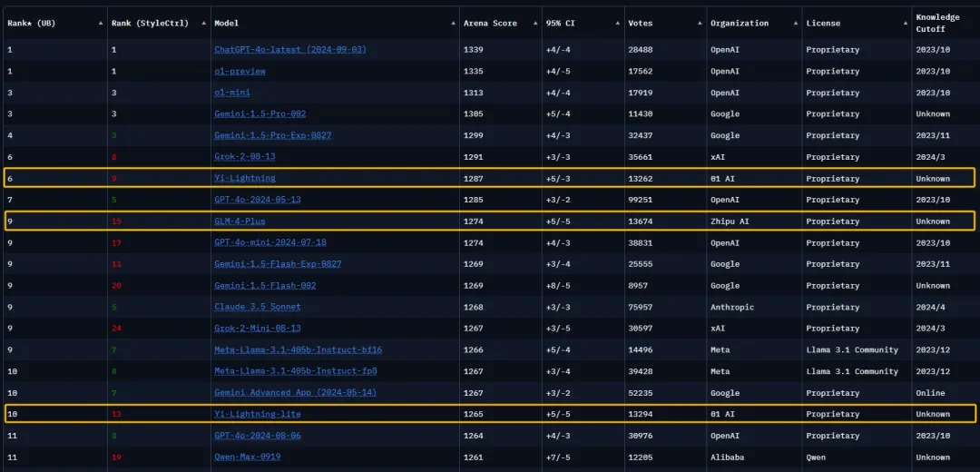Click arena score 1261 cell

(x=473, y=457)
